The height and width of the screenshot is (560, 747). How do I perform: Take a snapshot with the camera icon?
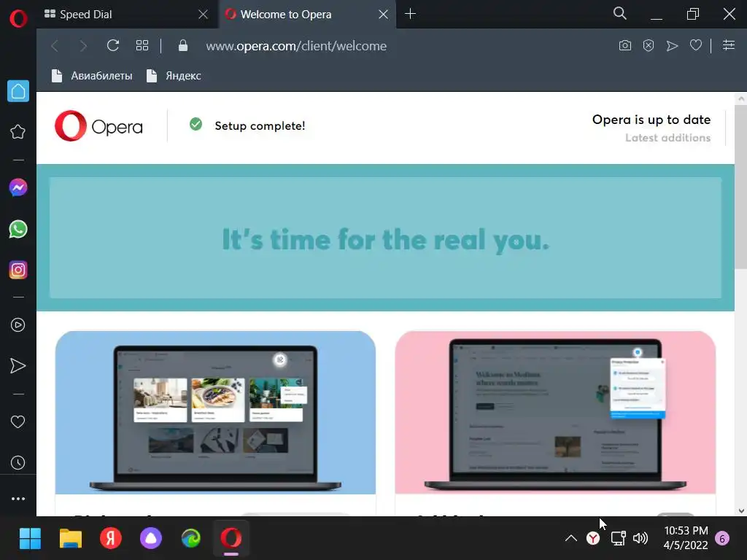pyautogui.click(x=625, y=46)
